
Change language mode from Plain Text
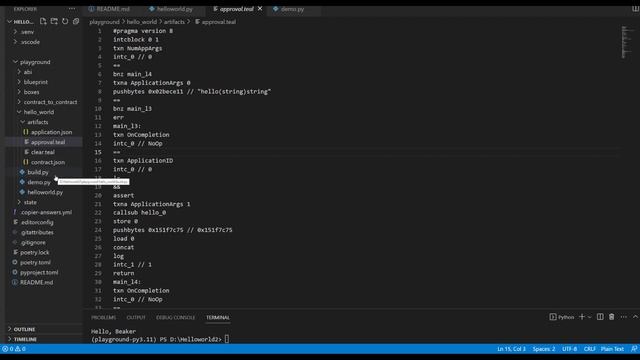612,349
